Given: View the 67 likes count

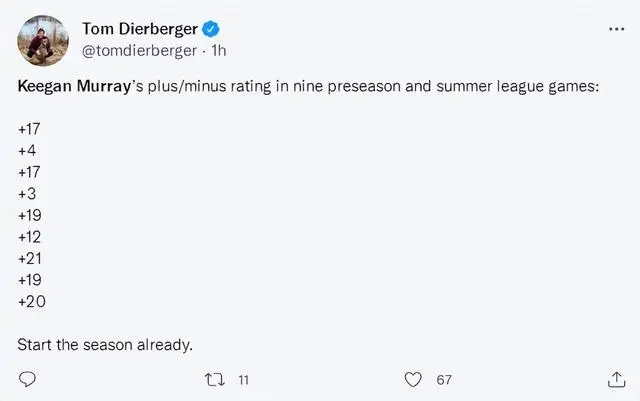Looking at the screenshot, I should tap(444, 380).
